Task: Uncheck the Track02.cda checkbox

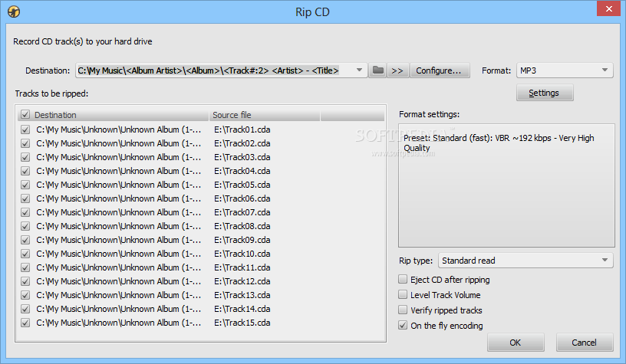Action: (x=25, y=143)
